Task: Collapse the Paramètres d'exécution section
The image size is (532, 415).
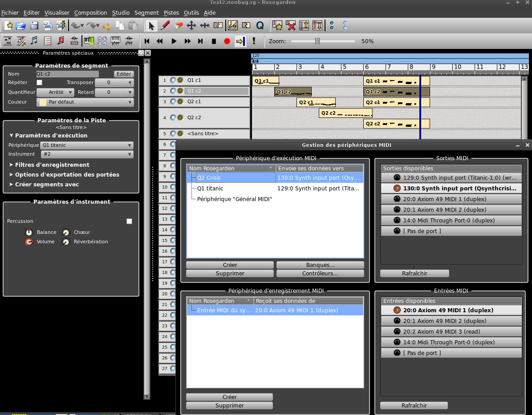Action: [x=49, y=136]
